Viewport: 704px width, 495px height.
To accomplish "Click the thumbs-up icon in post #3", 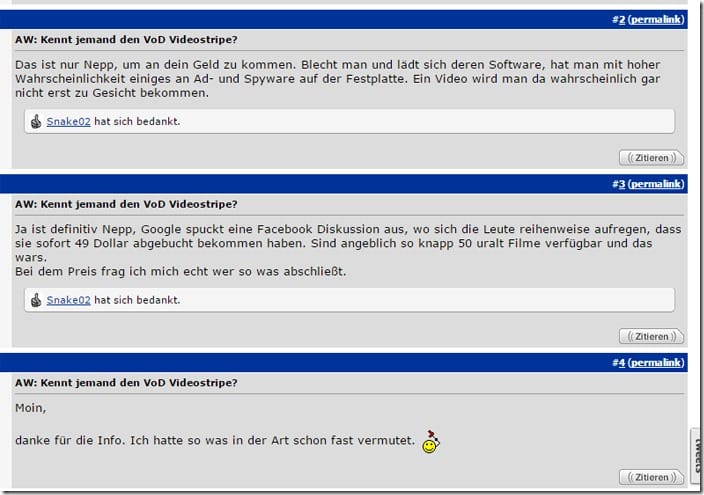I will [x=36, y=300].
